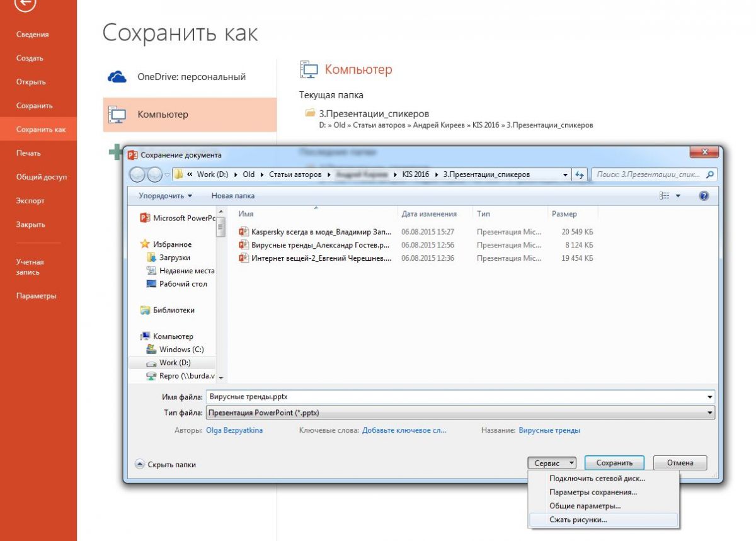Click the Название value Вирусные тренды
Screen dimensions: 756x541
(549, 430)
